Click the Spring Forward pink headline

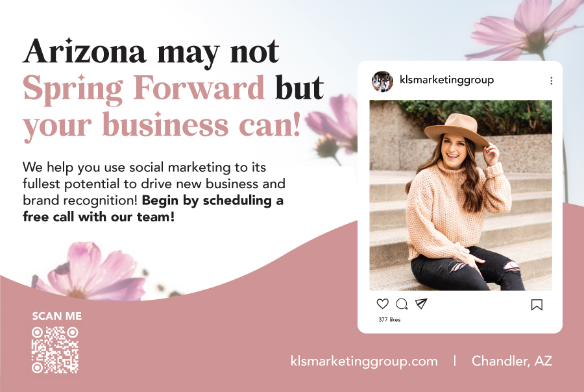143,89
